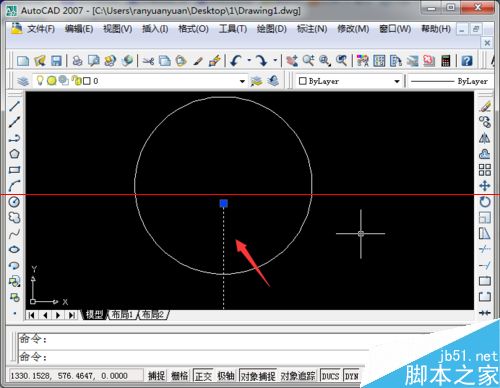
Task: Toggle 捕捉 snap mode in status bar
Action: tap(156, 376)
